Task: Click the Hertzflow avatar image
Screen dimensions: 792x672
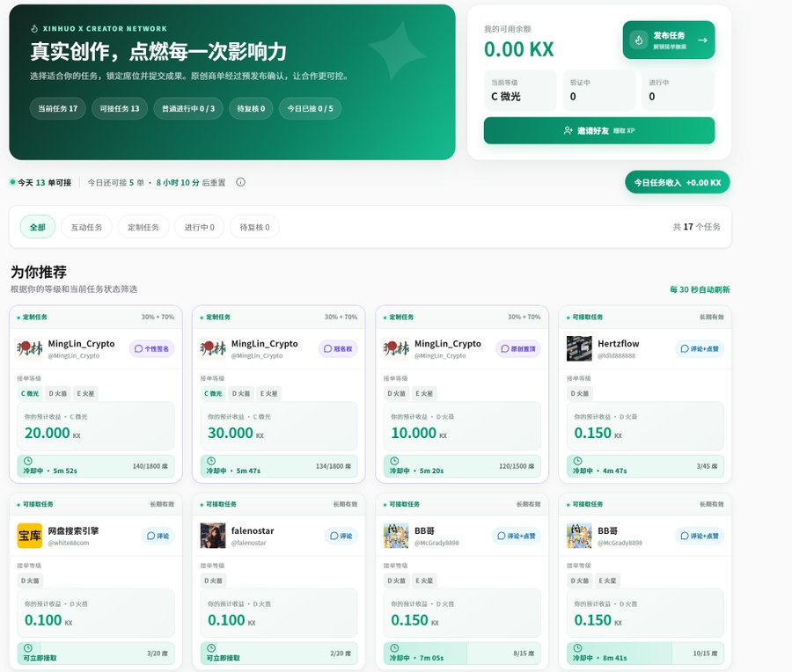Action: click(x=579, y=349)
